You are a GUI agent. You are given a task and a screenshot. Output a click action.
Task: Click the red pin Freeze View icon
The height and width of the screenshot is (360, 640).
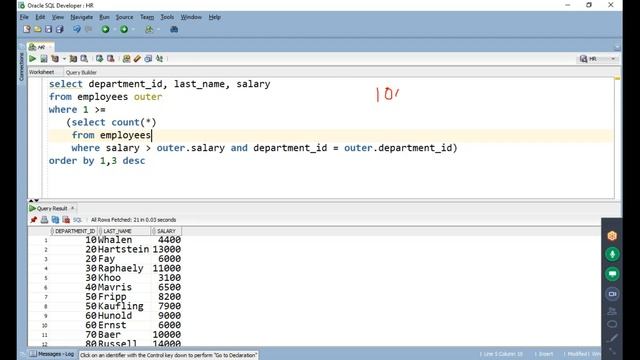point(33,220)
